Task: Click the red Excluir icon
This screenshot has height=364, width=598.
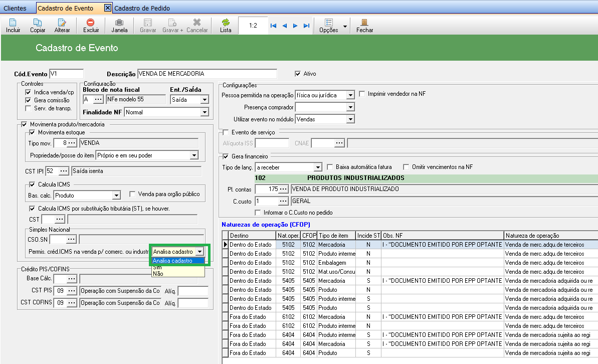Action: pyautogui.click(x=91, y=23)
